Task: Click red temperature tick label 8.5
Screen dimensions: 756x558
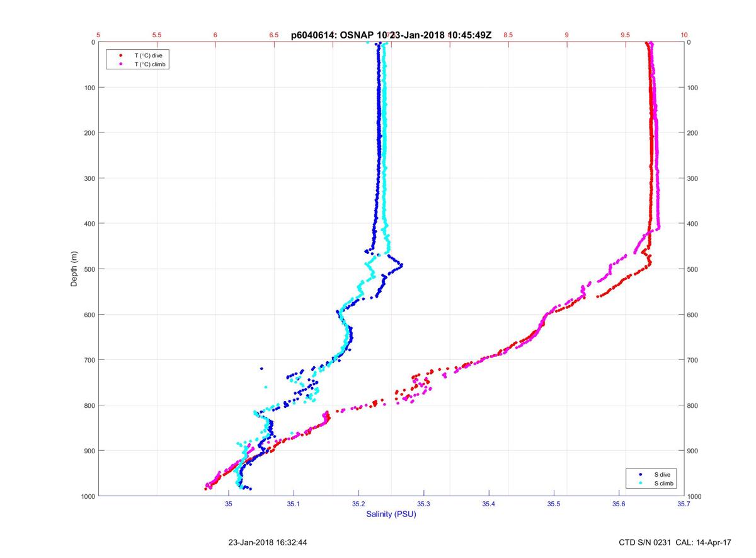Action: [x=508, y=35]
